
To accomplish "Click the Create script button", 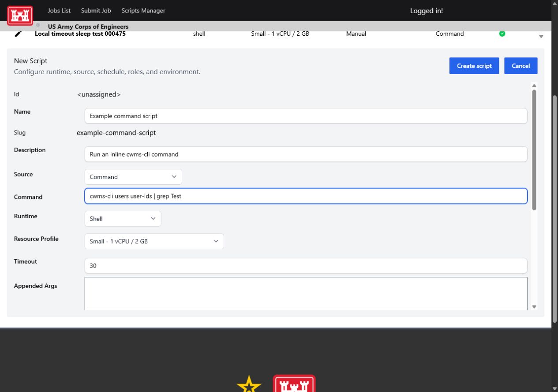I will (474, 66).
